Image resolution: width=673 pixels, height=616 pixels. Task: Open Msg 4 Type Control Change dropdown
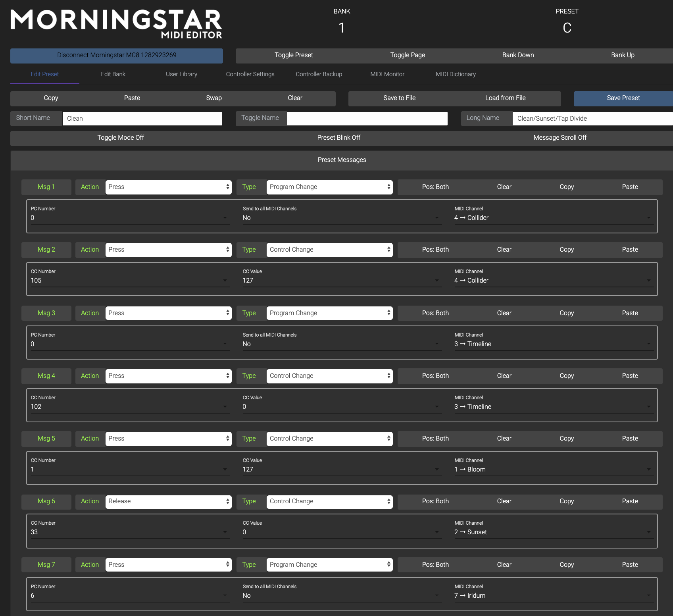point(330,376)
